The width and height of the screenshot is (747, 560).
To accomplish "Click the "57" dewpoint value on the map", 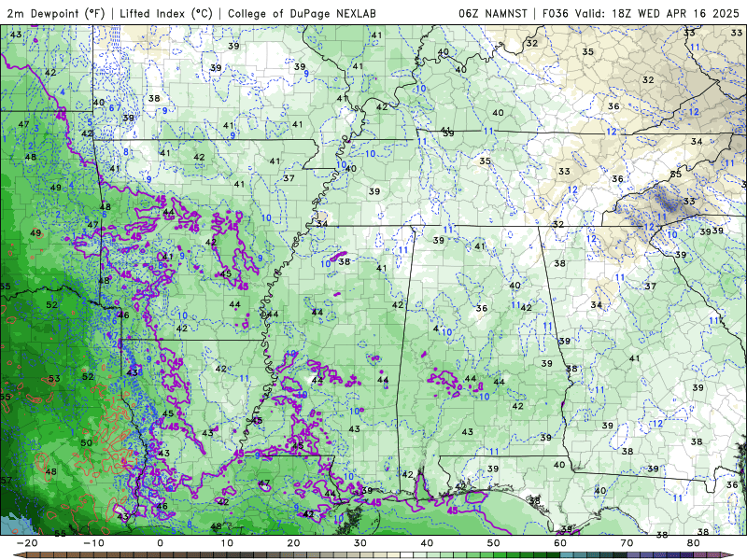I will click(x=6, y=480).
